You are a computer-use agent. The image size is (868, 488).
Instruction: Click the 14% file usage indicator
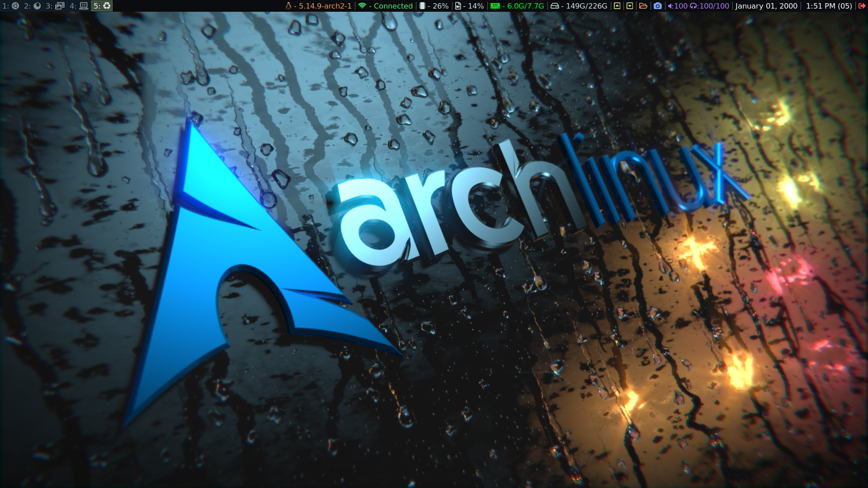click(x=469, y=6)
